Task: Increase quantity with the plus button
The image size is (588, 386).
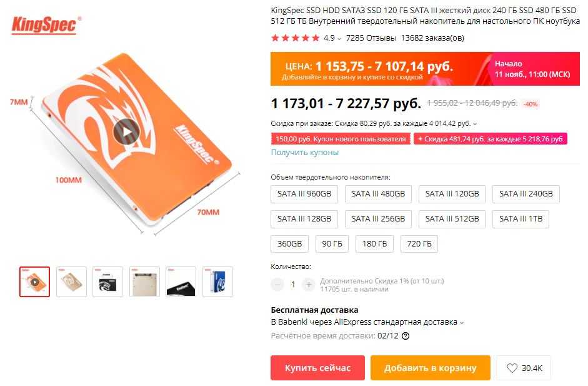Action: [x=309, y=285]
